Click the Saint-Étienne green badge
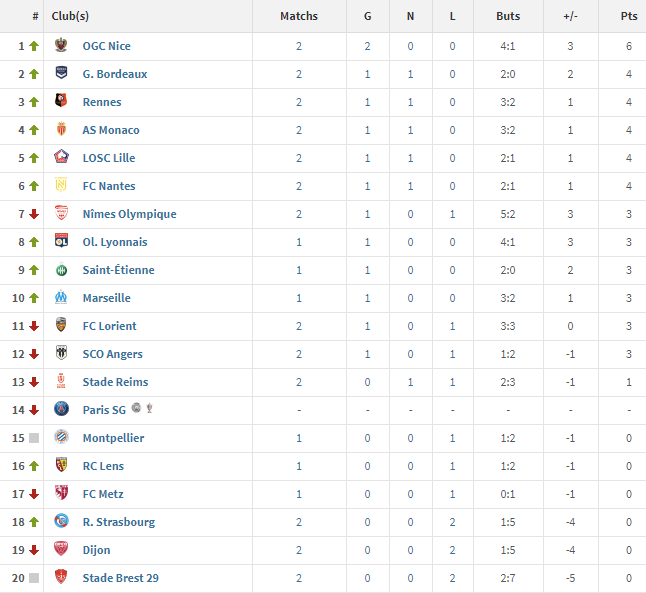Viewport: 646px width, 593px height. (x=61, y=270)
